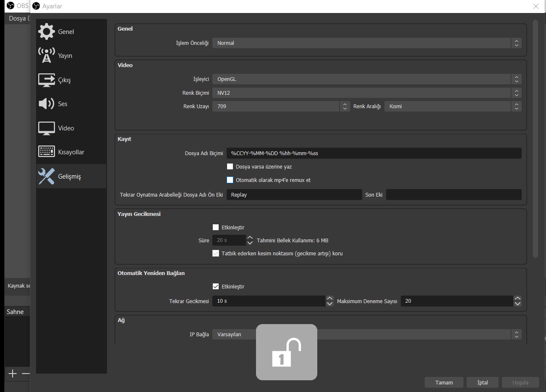Click the Uygula button

pyautogui.click(x=520, y=382)
